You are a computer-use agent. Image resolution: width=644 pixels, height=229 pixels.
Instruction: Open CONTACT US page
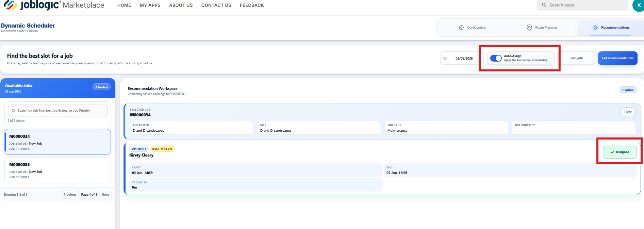pyautogui.click(x=216, y=5)
